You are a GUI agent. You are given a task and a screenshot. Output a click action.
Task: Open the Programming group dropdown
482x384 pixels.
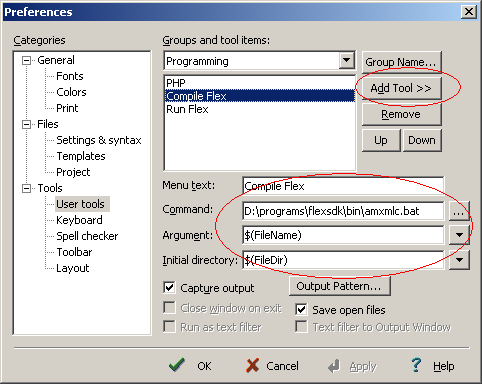tap(346, 61)
